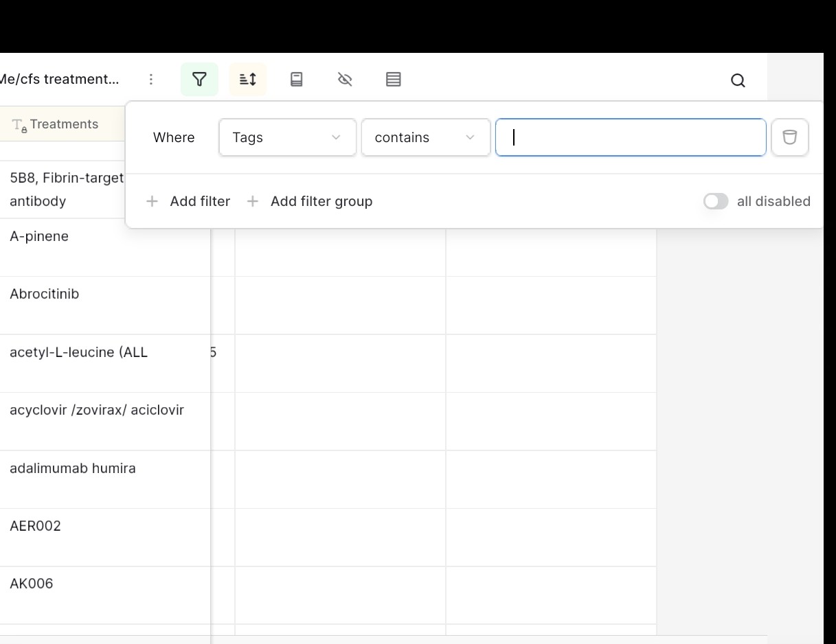The width and height of the screenshot is (836, 644).
Task: Select the AER002 row cell
Action: tap(36, 526)
